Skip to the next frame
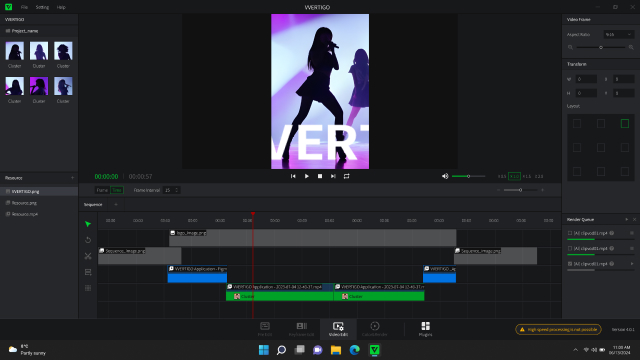Image resolution: width=640 pixels, height=360 pixels. [x=333, y=176]
